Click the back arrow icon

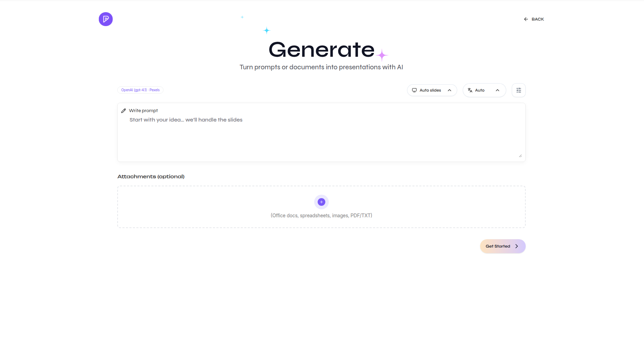coord(526,19)
